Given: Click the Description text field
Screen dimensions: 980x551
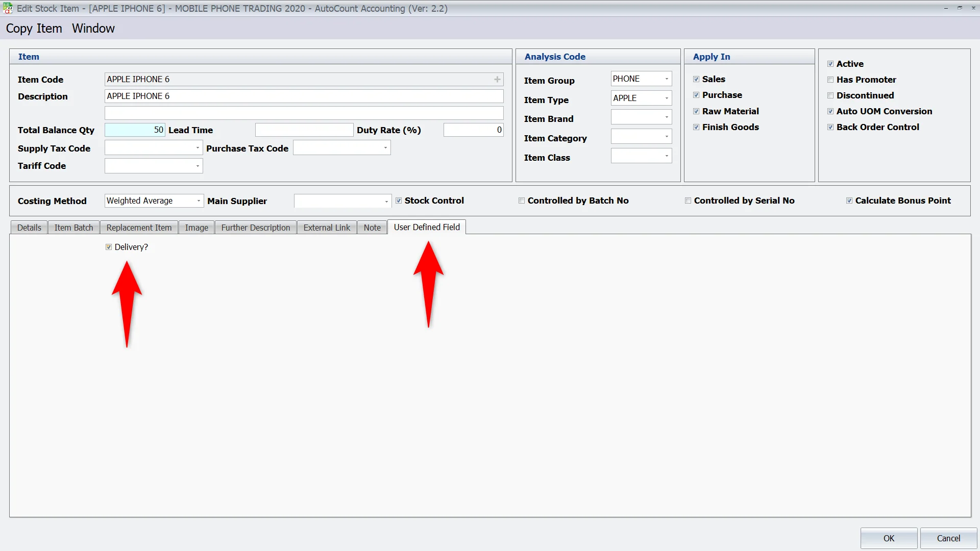Looking at the screenshot, I should pyautogui.click(x=304, y=96).
